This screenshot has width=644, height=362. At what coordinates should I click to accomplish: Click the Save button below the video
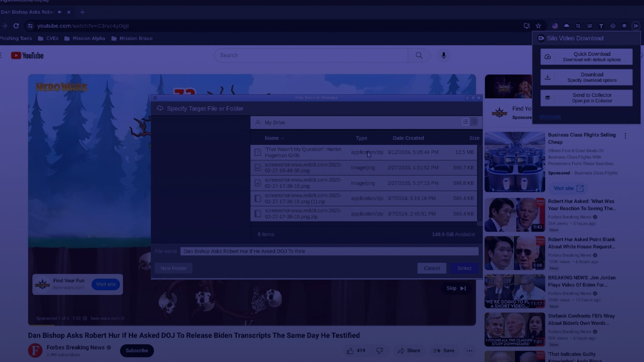444,351
